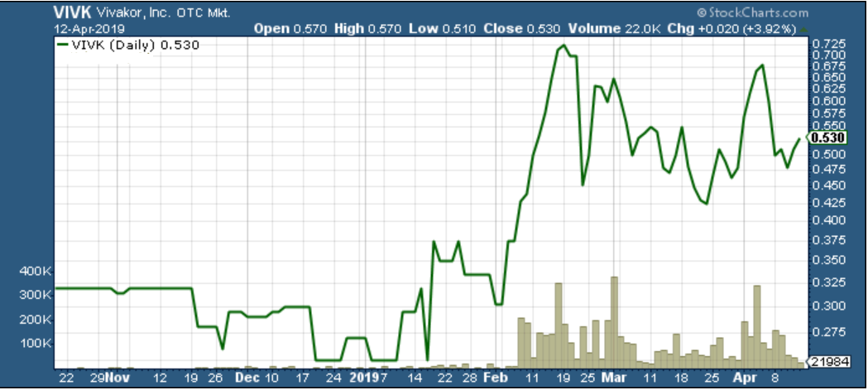Click the 29 date label before Nov
The height and width of the screenshot is (390, 868).
click(x=98, y=378)
